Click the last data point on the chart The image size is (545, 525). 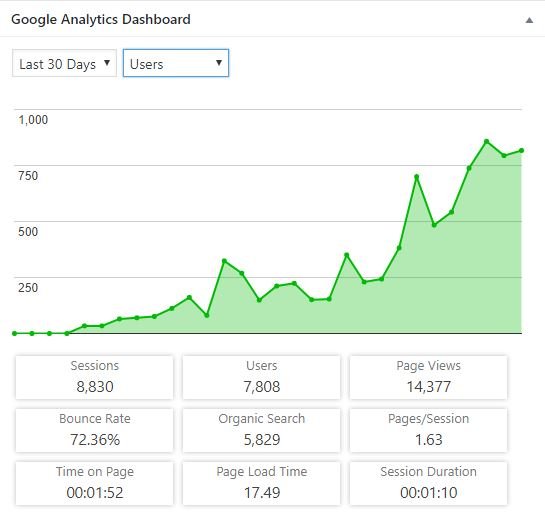coord(521,151)
